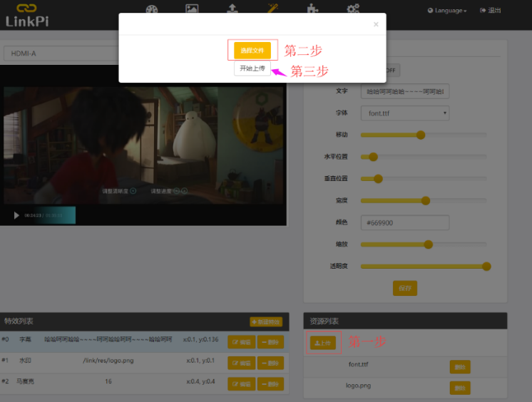532x402 pixels.
Task: Open the magic wand effects icon in top navigation
Action: (272, 8)
